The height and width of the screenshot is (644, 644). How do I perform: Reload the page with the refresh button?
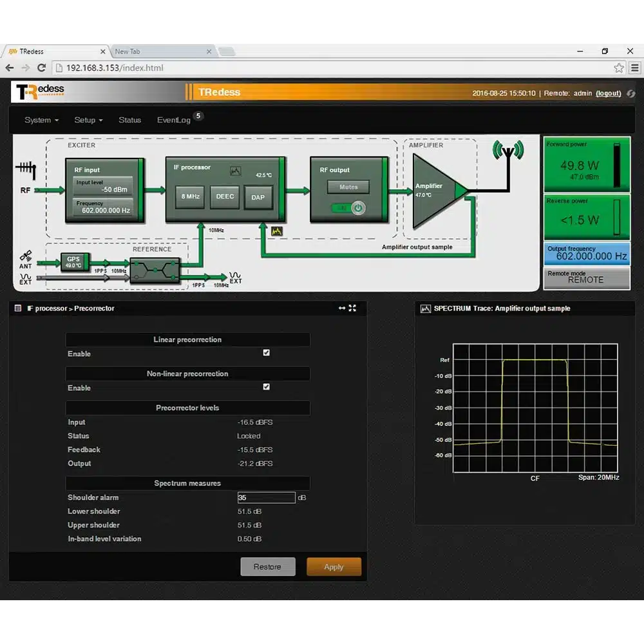pos(41,68)
